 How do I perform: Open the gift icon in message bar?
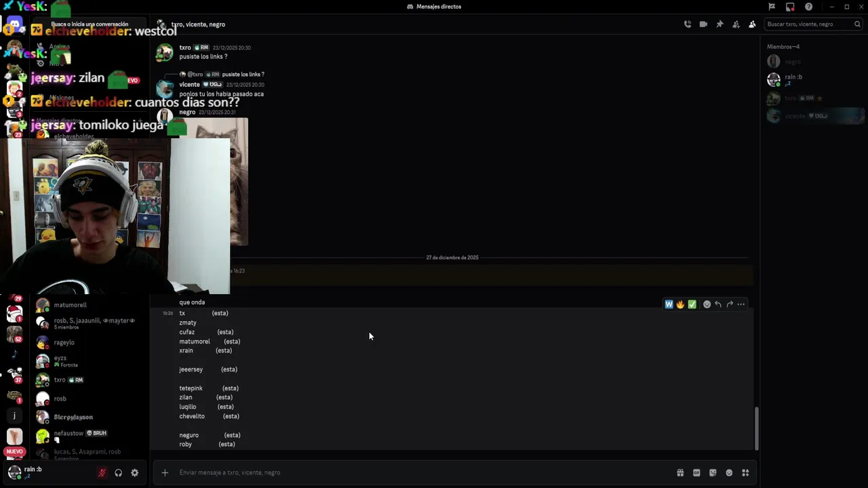coord(680,473)
